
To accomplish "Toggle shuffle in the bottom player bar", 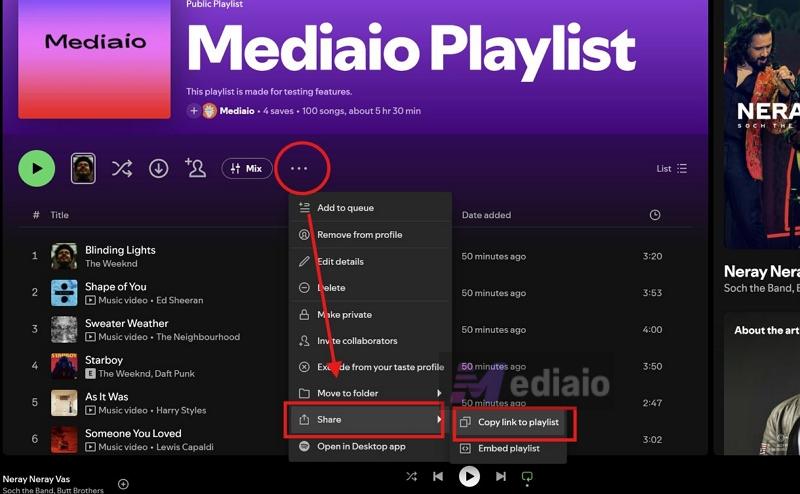I will pos(411,477).
